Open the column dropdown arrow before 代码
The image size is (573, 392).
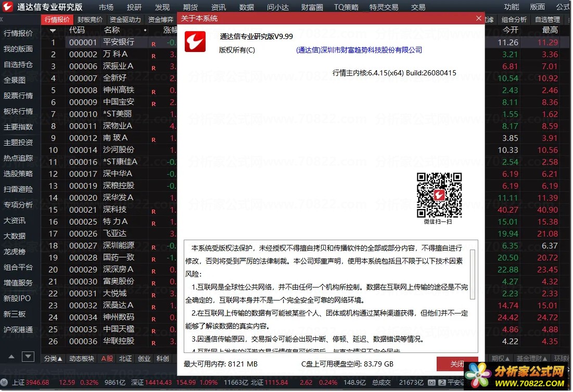(53, 31)
